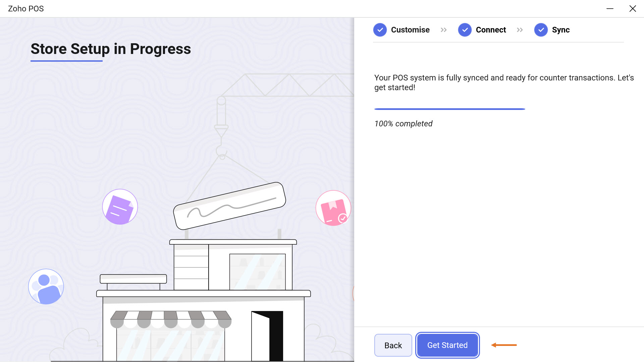Go back with the Back button

click(x=393, y=345)
